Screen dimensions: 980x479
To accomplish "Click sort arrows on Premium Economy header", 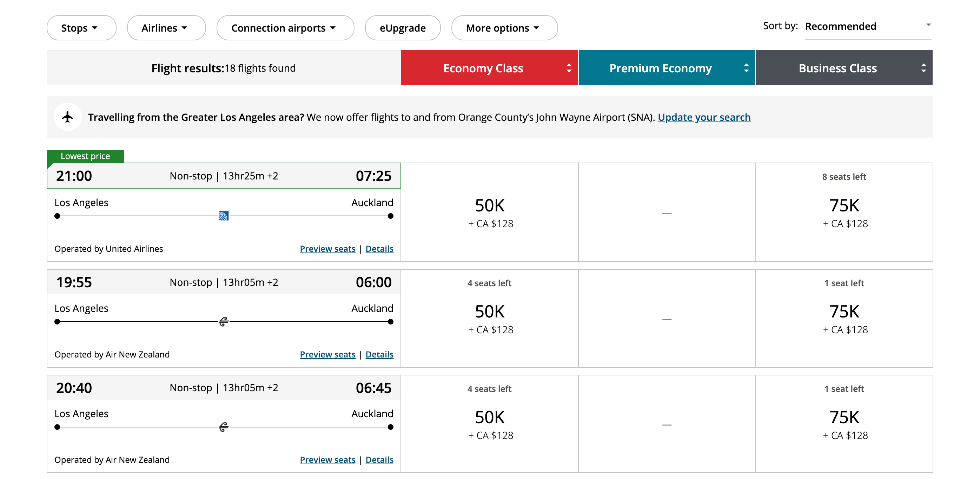I will click(746, 68).
